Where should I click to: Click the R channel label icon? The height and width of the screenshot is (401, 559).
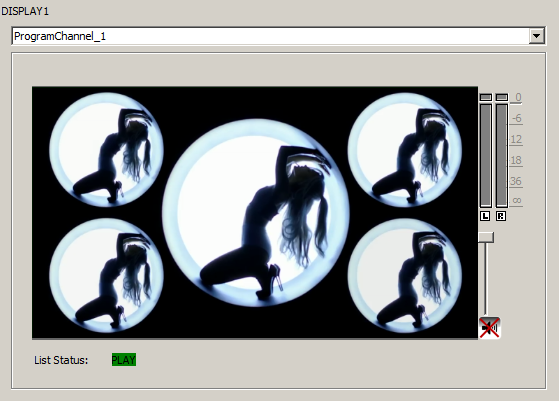tap(501, 216)
